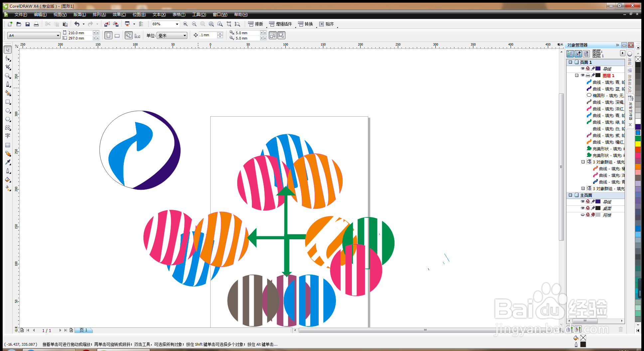Expand the last 3 对象群组 node
Image resolution: width=644 pixels, height=351 pixels.
point(583,188)
